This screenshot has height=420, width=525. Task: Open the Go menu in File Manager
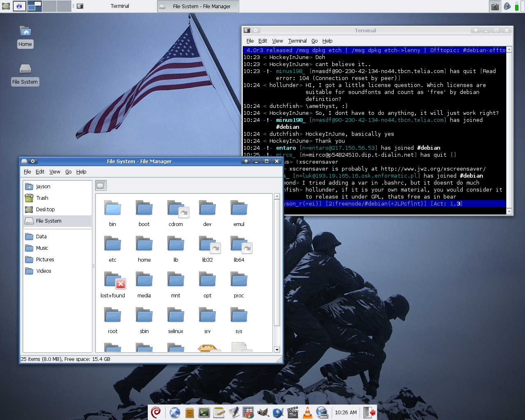click(x=68, y=172)
